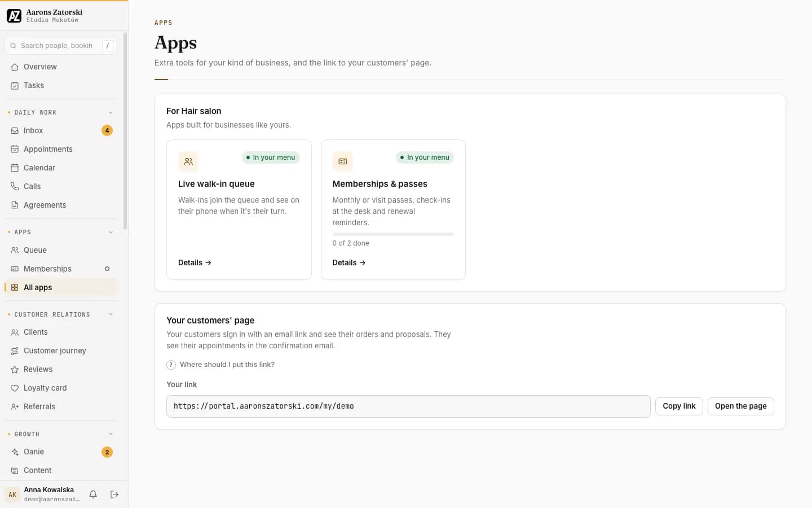Image resolution: width=812 pixels, height=508 pixels.
Task: Click the Inbox tray icon
Action: tap(15, 131)
